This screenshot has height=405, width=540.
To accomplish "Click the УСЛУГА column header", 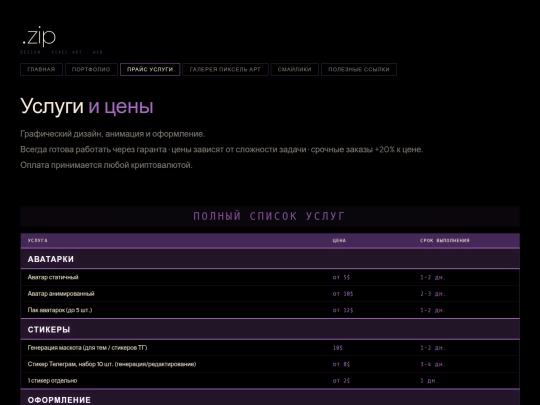I will [x=38, y=240].
